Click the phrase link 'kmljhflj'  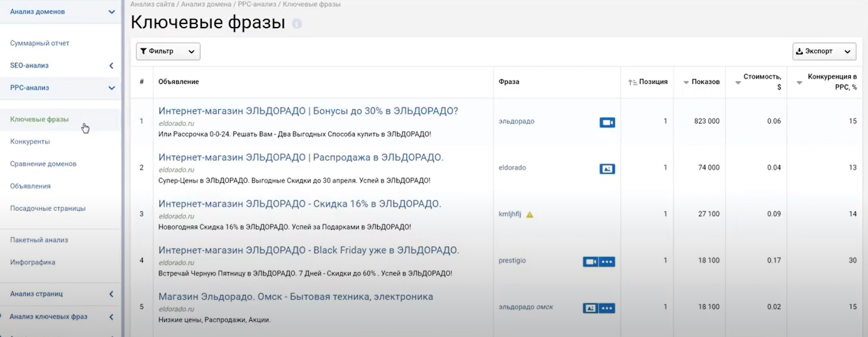pos(510,214)
